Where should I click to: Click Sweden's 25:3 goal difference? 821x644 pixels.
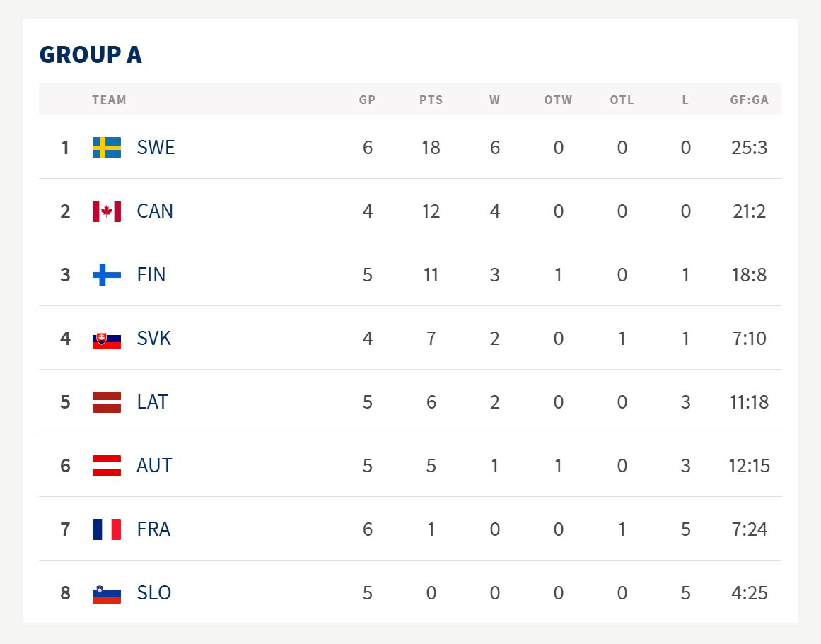pos(749,148)
